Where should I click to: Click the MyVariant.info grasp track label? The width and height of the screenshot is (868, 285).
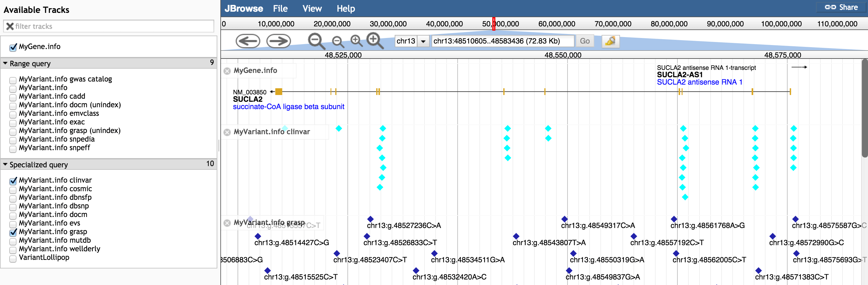coord(269,222)
